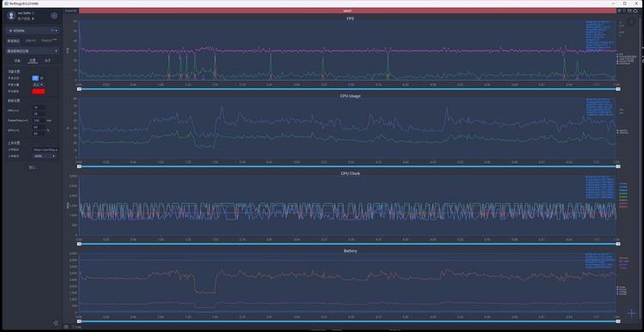This screenshot has width=644, height=332.
Task: Open the red color swatch picker
Action: click(38, 91)
